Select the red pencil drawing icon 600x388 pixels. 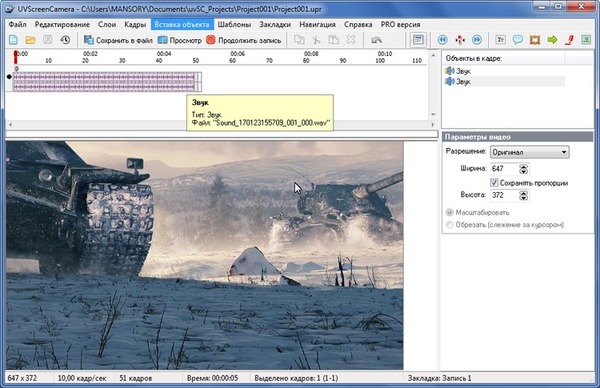pyautogui.click(x=569, y=40)
